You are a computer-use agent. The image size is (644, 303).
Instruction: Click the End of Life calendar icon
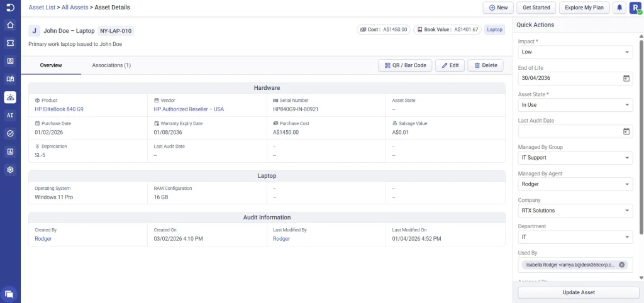point(626,78)
